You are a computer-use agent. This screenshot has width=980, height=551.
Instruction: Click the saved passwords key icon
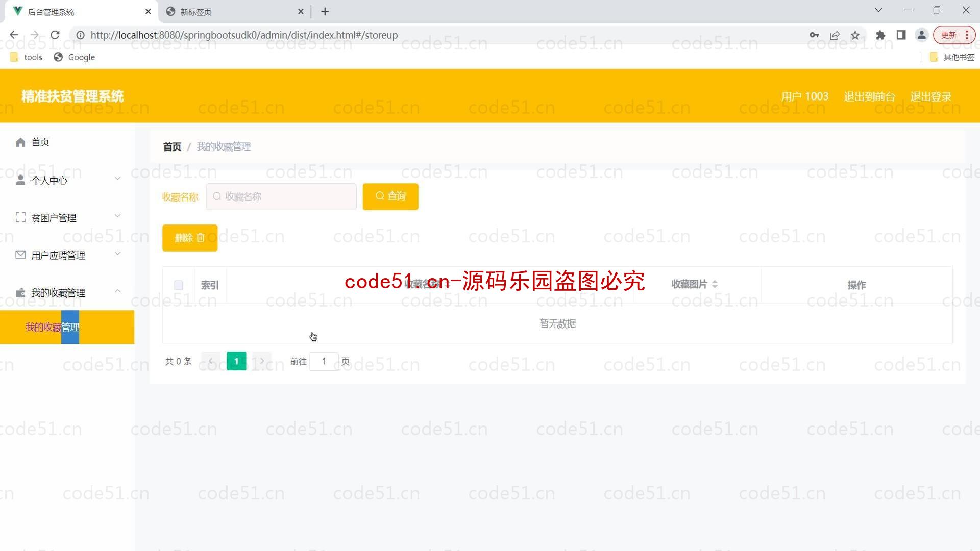click(814, 35)
